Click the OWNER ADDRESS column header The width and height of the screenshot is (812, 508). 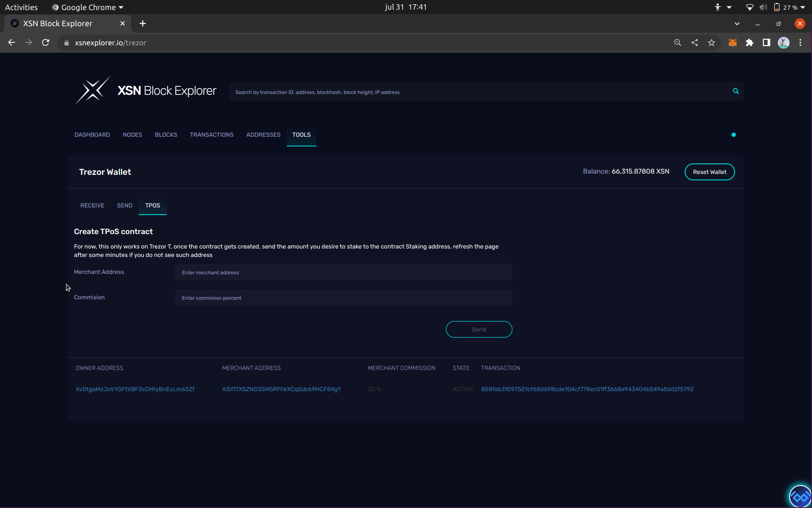point(99,368)
